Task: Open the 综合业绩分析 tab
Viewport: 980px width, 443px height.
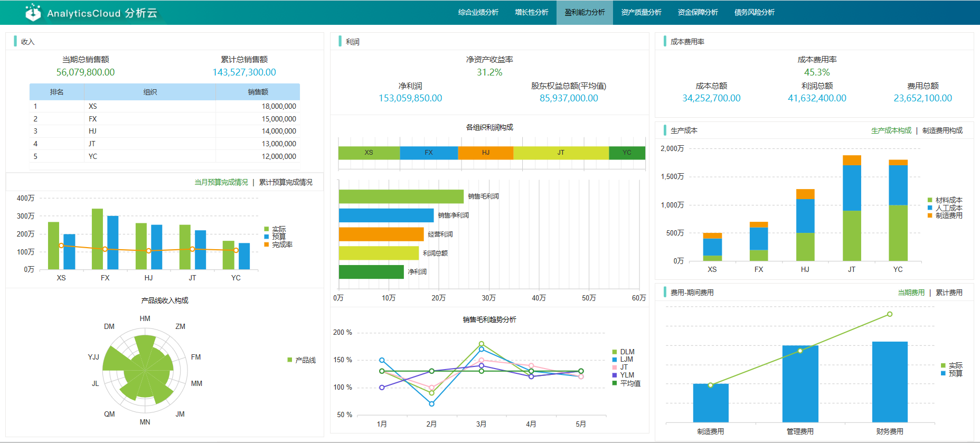Action: (478, 12)
